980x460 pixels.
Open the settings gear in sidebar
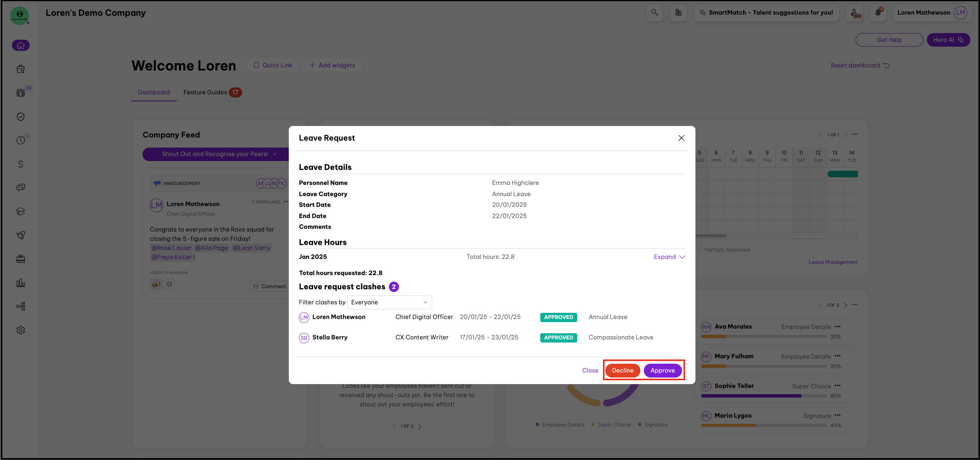point(21,330)
